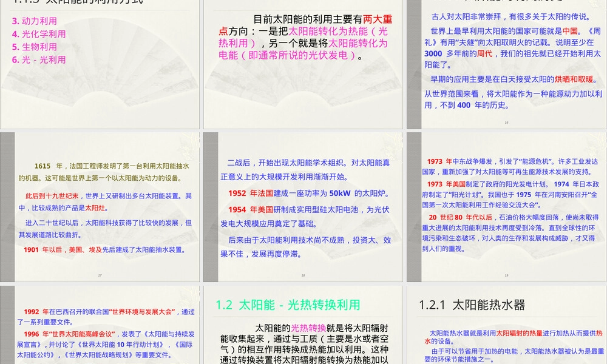Click the text '4. 光化学利用'
Screen dimensions: 607x364
point(39,34)
